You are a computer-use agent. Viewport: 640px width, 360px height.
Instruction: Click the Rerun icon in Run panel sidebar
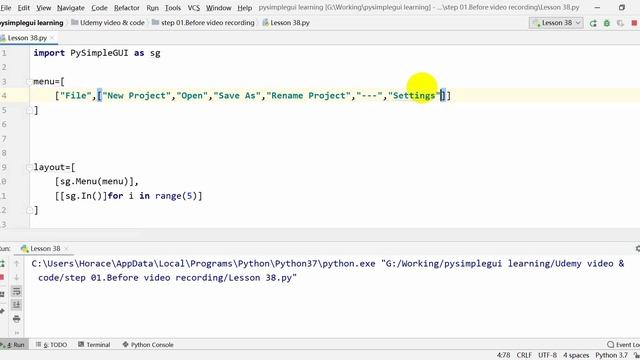pos(2,264)
